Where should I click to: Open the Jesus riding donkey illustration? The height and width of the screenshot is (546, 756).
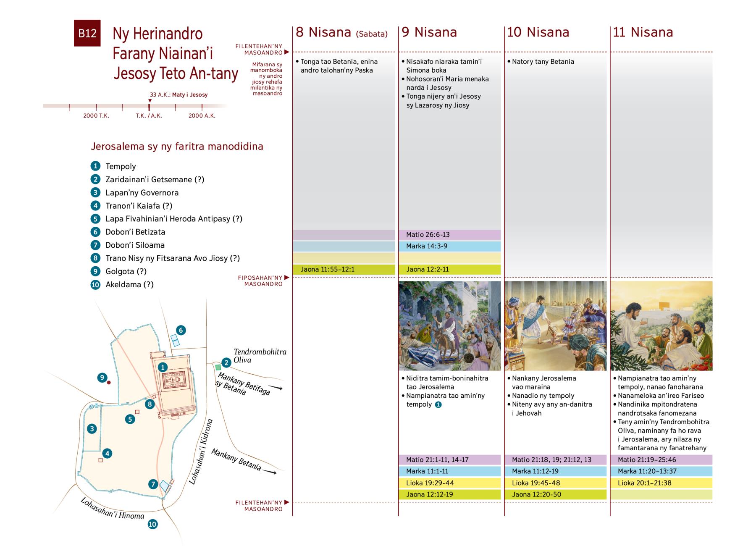point(449,326)
